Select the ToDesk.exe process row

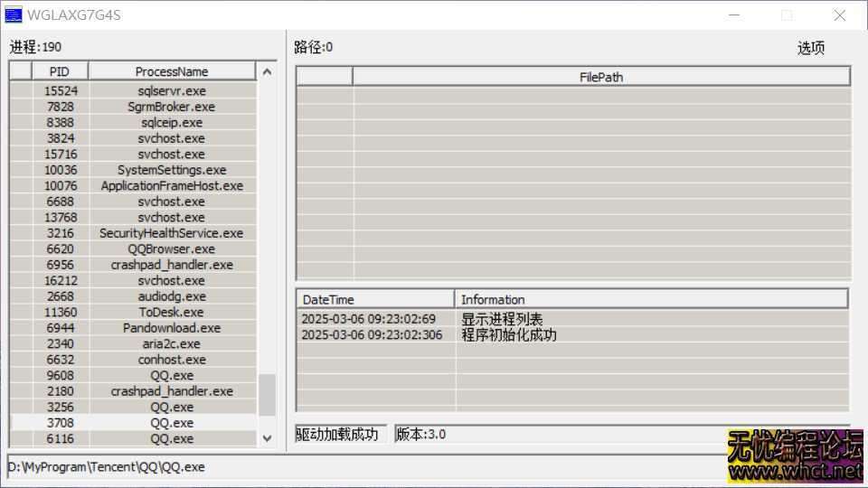click(172, 313)
